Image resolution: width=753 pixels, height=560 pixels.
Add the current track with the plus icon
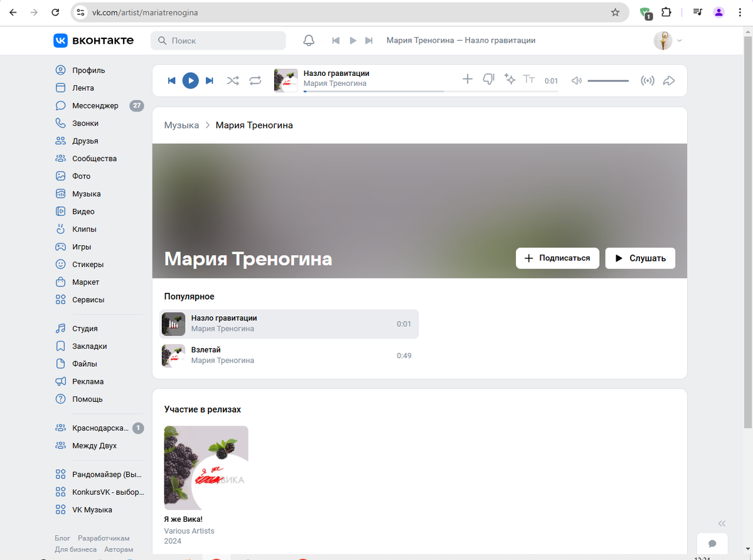(x=467, y=80)
